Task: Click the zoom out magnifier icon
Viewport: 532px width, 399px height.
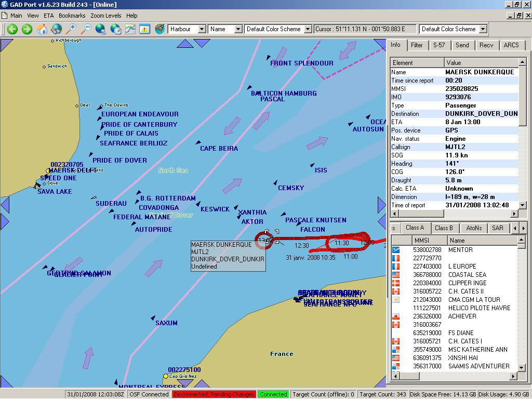Action: pos(86,29)
